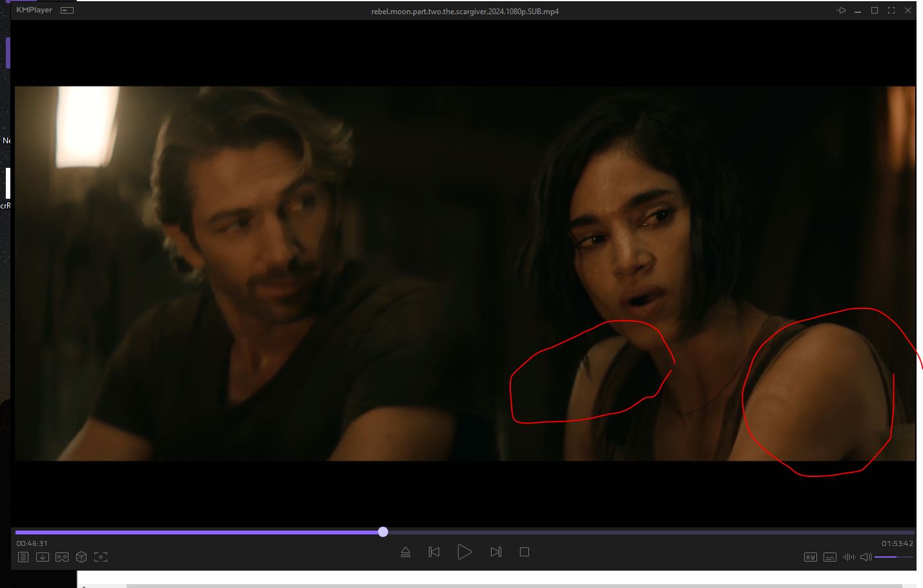923x588 pixels.
Task: Open the playlist panel icon
Action: (x=23, y=557)
